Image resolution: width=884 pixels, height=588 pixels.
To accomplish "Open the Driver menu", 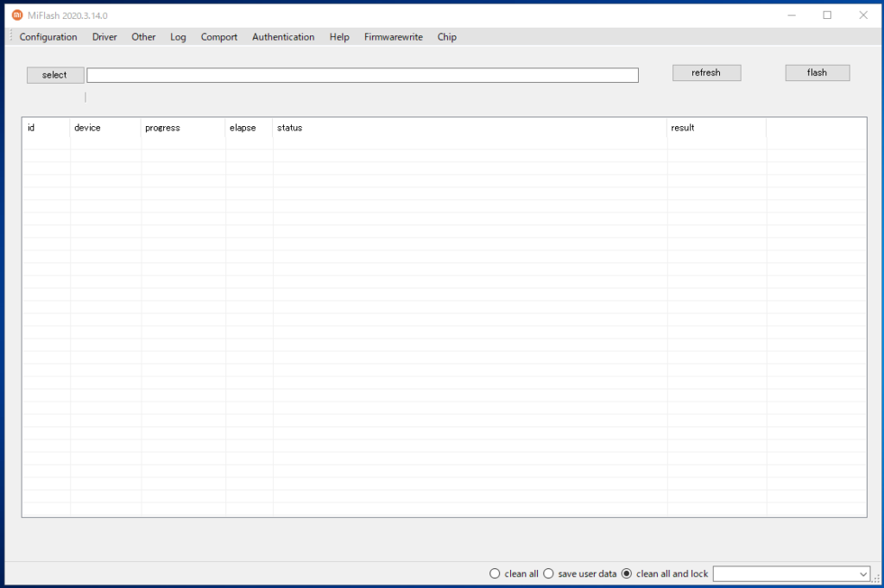I will coord(104,36).
